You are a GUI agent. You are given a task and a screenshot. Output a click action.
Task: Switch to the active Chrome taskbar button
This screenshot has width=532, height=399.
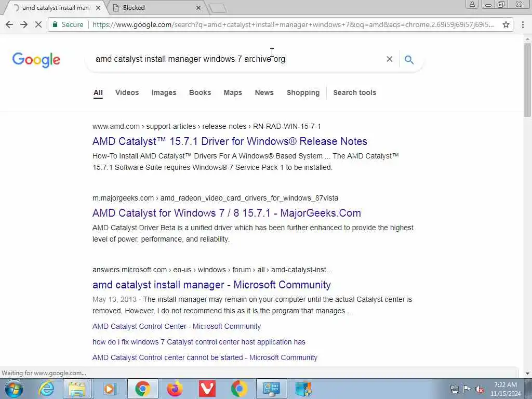pyautogui.click(x=143, y=389)
